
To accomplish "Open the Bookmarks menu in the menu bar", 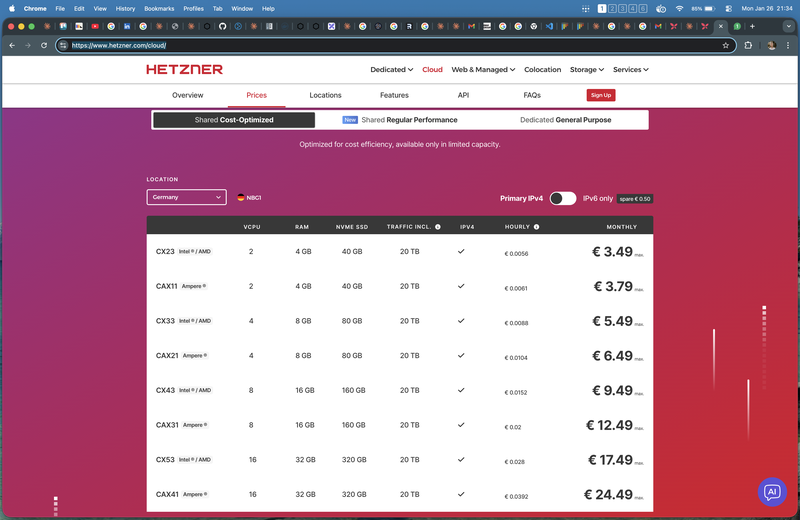I will tap(158, 8).
